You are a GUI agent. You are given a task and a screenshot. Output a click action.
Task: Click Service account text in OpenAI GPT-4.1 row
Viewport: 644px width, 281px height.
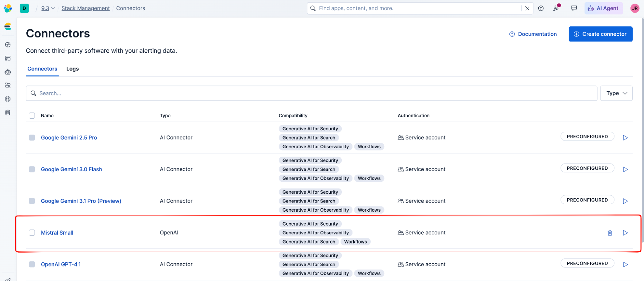coord(425,264)
